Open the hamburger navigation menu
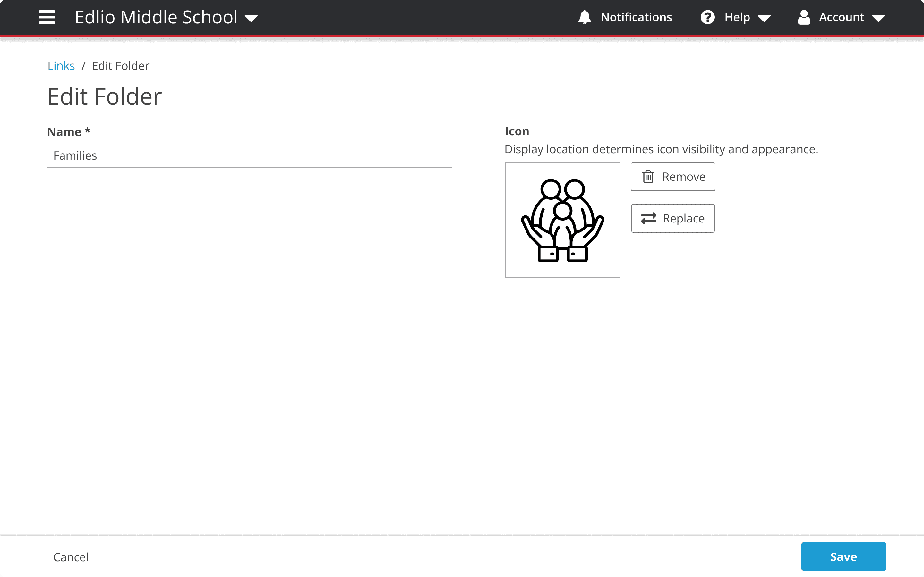The height and width of the screenshot is (577, 924). point(47,17)
